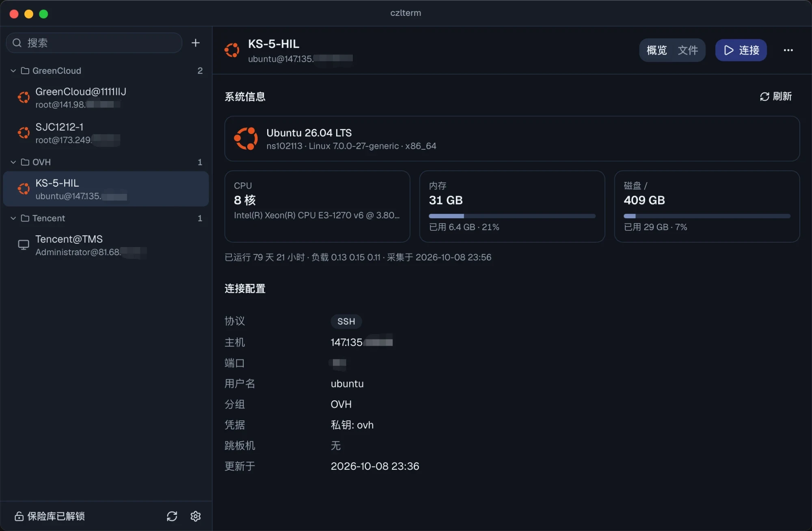This screenshot has width=812, height=531.
Task: Click the search magnifier icon
Action: 17,43
